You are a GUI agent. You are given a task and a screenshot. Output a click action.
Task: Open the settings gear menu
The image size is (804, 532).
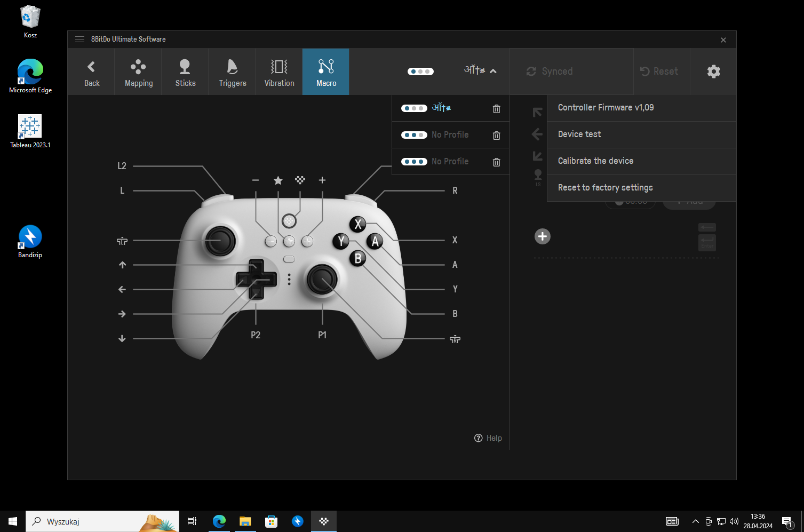pos(713,72)
